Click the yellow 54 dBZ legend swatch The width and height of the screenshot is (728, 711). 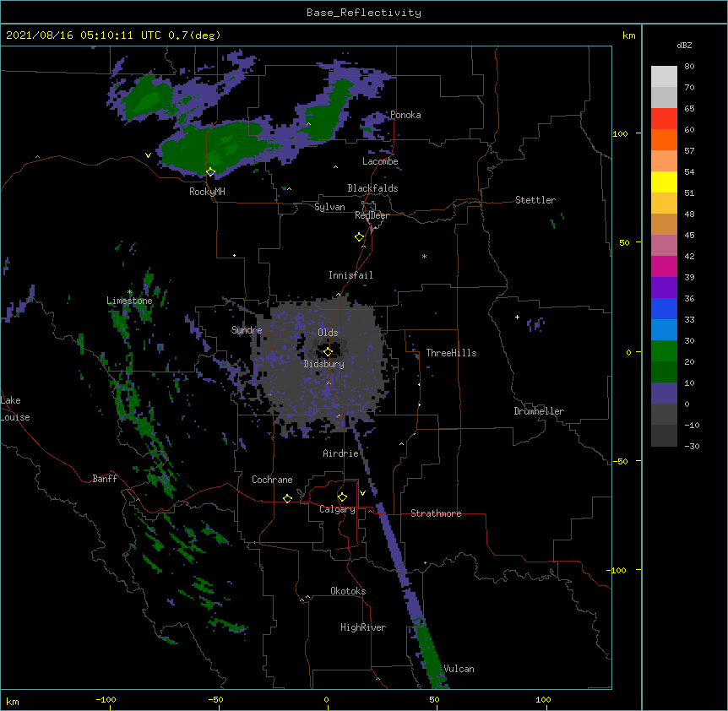tap(664, 182)
